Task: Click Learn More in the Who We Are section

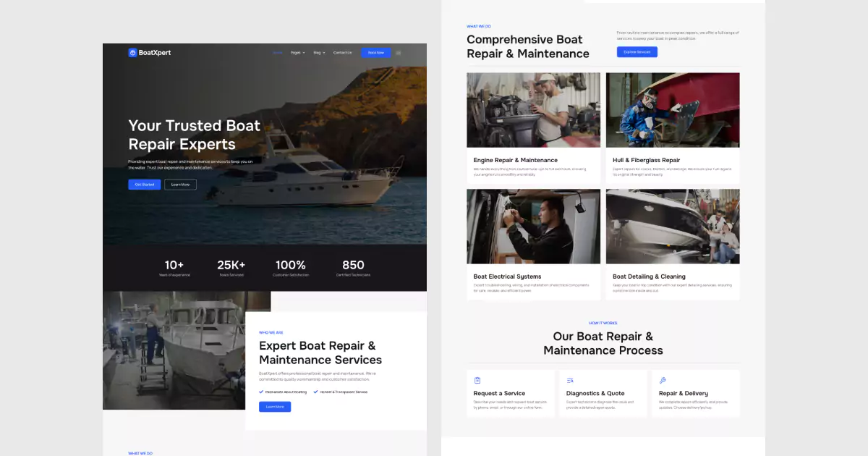Action: 275,407
